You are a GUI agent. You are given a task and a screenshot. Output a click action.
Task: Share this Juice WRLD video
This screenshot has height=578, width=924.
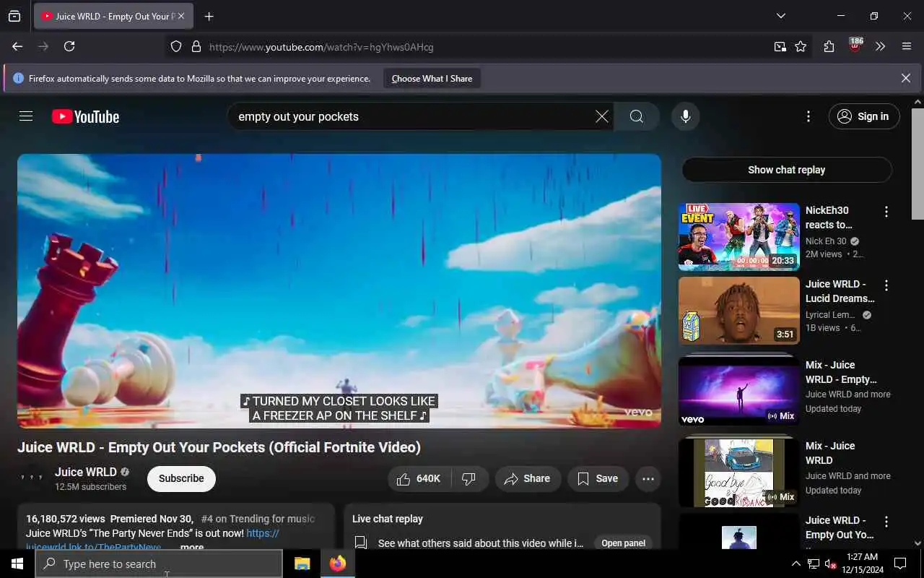coord(528,478)
